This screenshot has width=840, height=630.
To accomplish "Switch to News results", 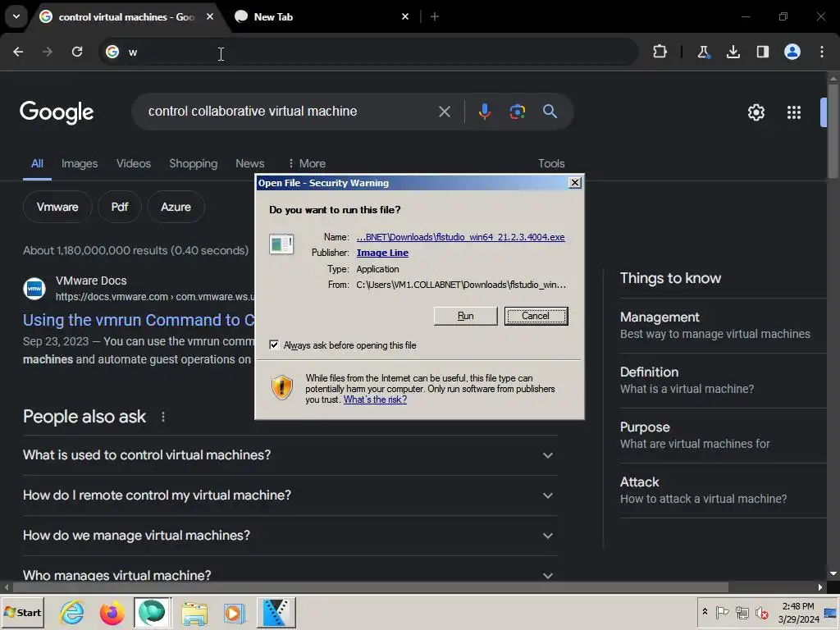I will pyautogui.click(x=249, y=163).
